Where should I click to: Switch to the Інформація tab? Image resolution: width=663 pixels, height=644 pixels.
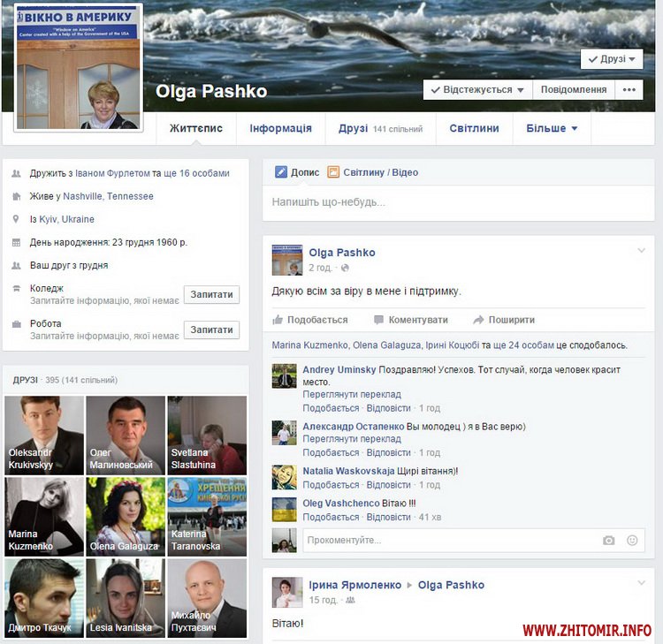(x=280, y=128)
